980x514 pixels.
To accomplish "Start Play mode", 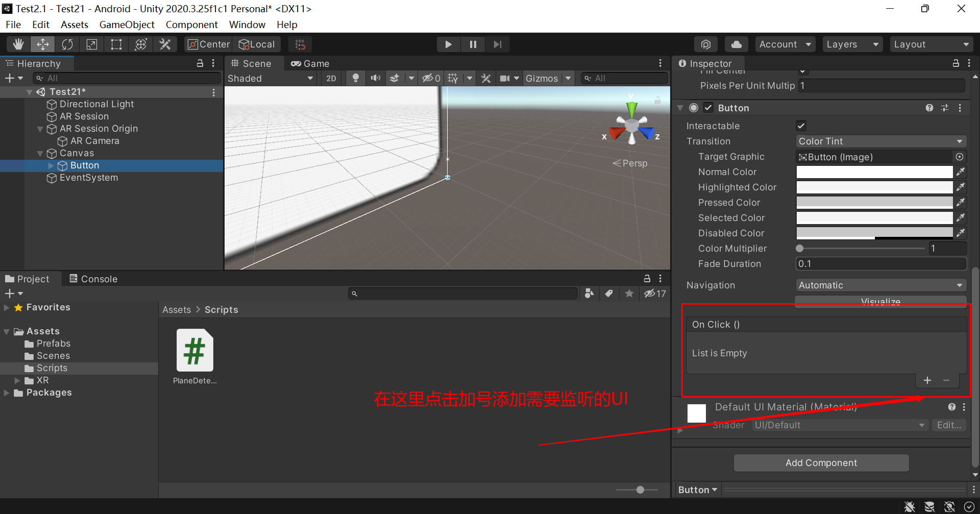I will [448, 44].
